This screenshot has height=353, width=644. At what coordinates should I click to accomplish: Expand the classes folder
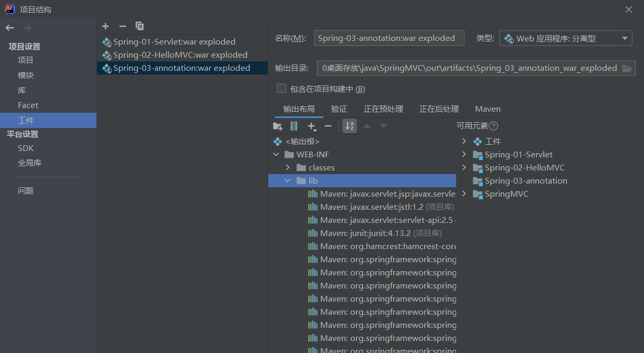[288, 168]
